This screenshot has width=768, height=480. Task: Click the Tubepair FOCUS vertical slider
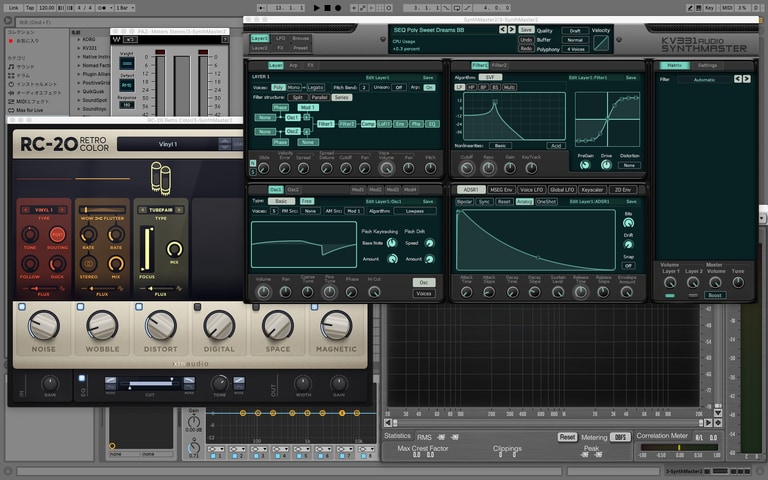[146, 249]
